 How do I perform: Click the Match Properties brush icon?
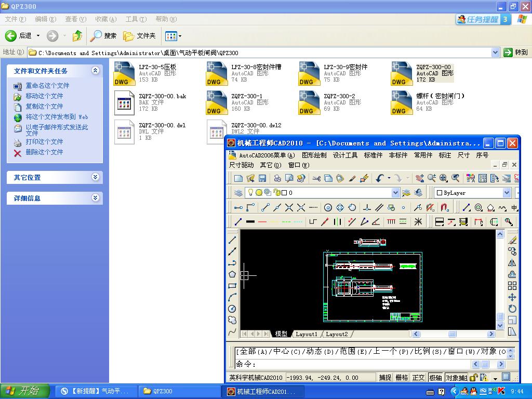(352, 178)
